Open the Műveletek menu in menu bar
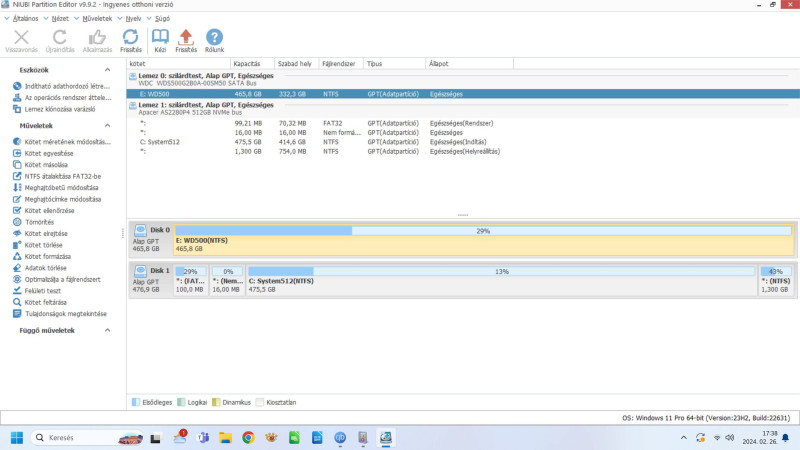 click(97, 18)
